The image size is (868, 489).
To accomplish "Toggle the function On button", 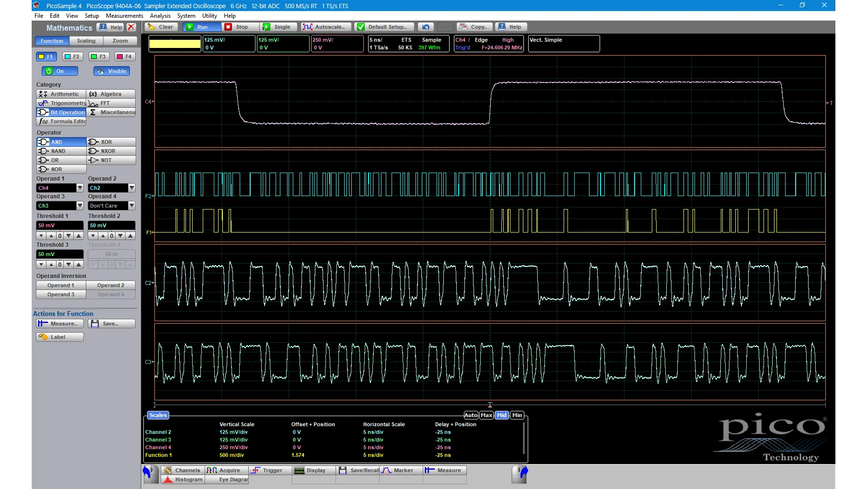I will click(60, 71).
